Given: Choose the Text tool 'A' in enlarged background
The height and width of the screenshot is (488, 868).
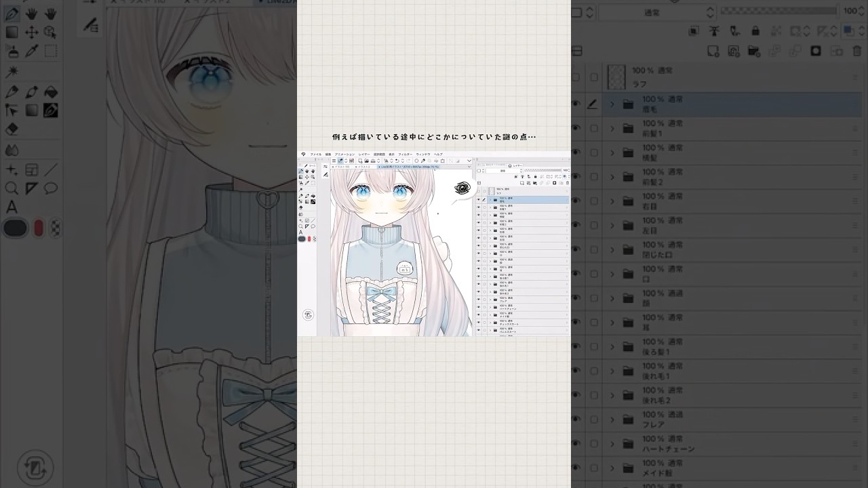Looking at the screenshot, I should [12, 207].
